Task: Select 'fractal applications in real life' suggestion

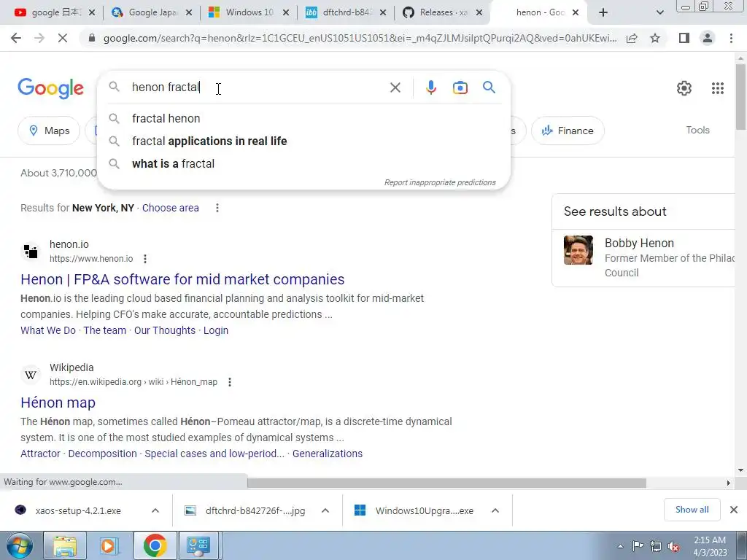Action: [304, 141]
